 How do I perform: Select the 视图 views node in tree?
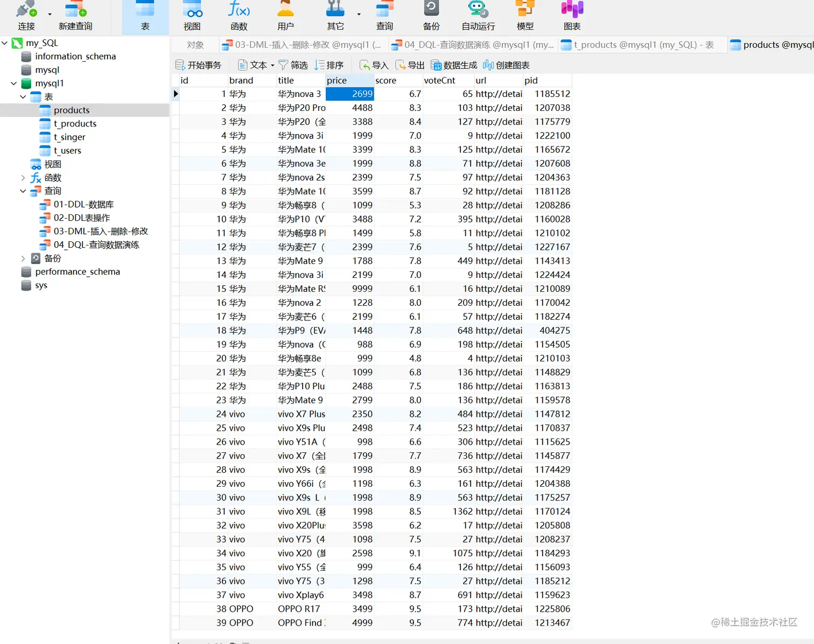point(53,164)
